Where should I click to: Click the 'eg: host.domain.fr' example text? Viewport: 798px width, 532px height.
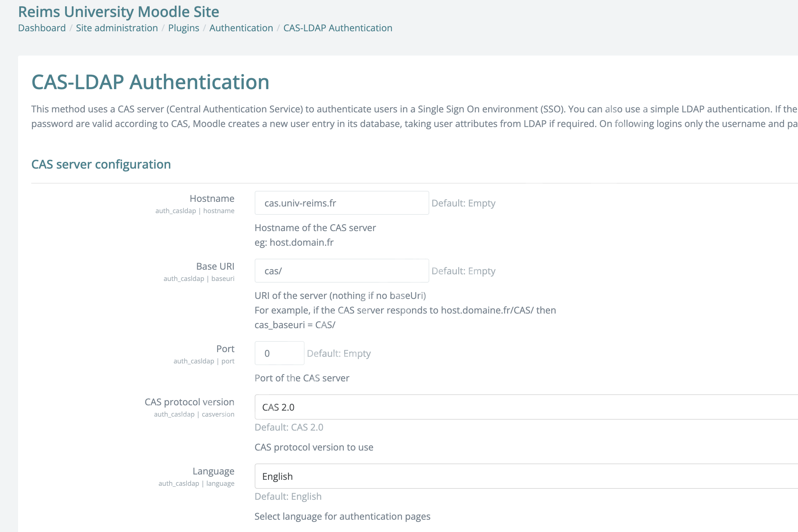click(294, 242)
